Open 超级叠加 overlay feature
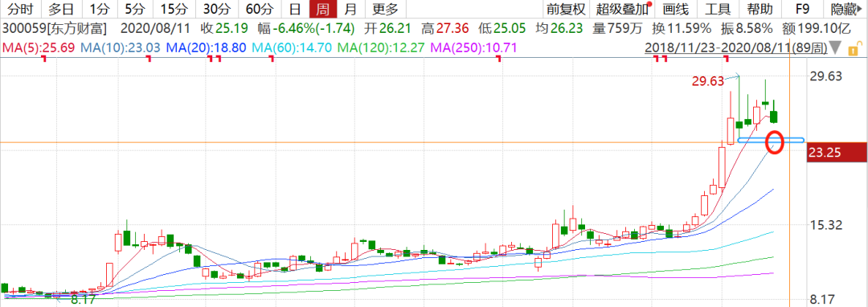Screen dimensions: 868x307 coord(623,9)
